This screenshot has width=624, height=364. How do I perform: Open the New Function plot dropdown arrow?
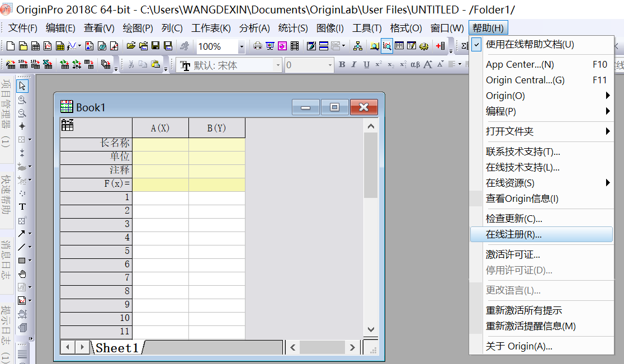pyautogui.click(x=79, y=46)
